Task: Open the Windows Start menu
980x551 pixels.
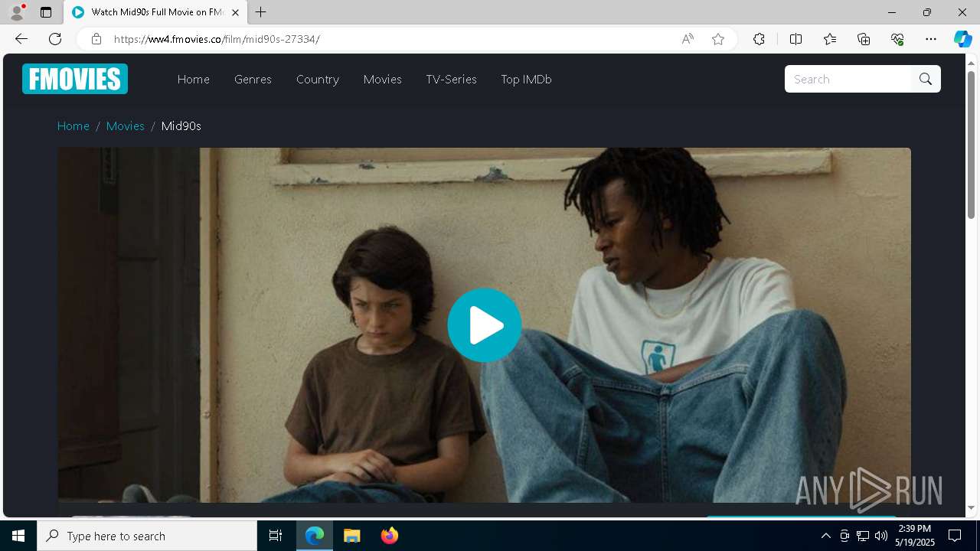Action: click(18, 536)
